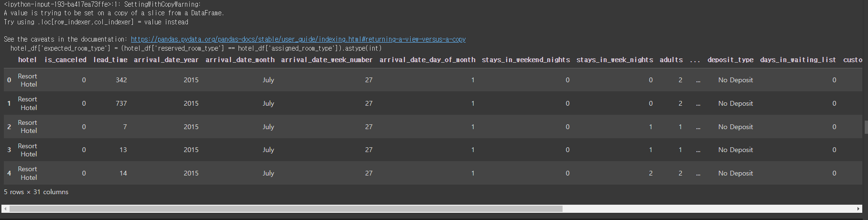The image size is (868, 220).
Task: Click the ellipsis column header after adults
Action: (x=695, y=60)
